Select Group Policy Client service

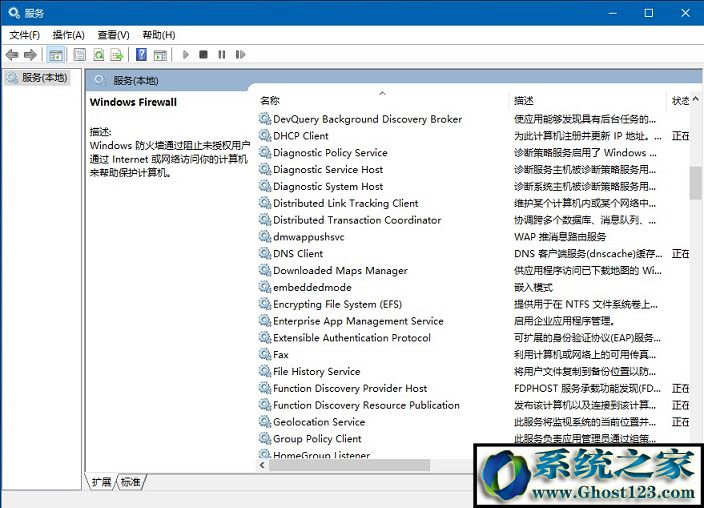click(317, 439)
